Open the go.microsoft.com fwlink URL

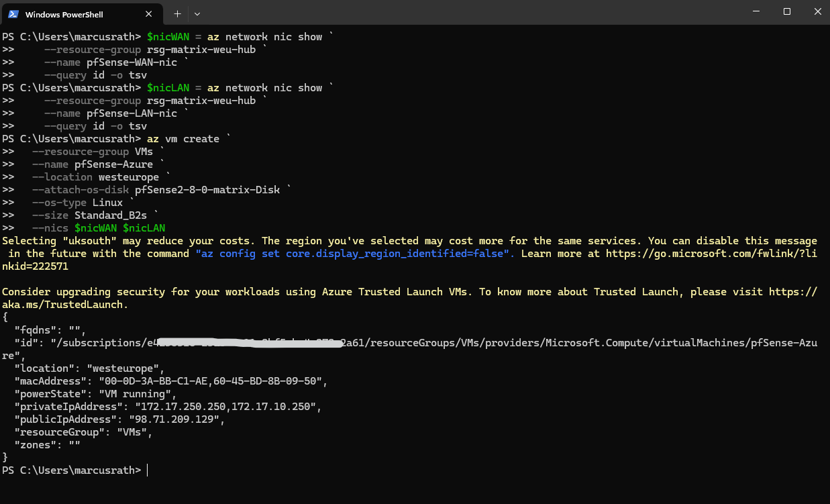pyautogui.click(x=711, y=254)
